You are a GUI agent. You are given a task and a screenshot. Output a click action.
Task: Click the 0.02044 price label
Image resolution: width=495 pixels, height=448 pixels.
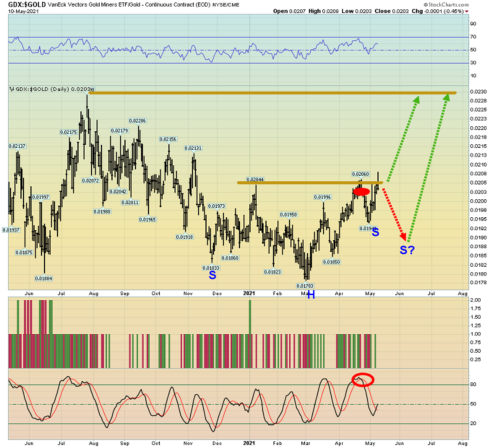coord(255,179)
